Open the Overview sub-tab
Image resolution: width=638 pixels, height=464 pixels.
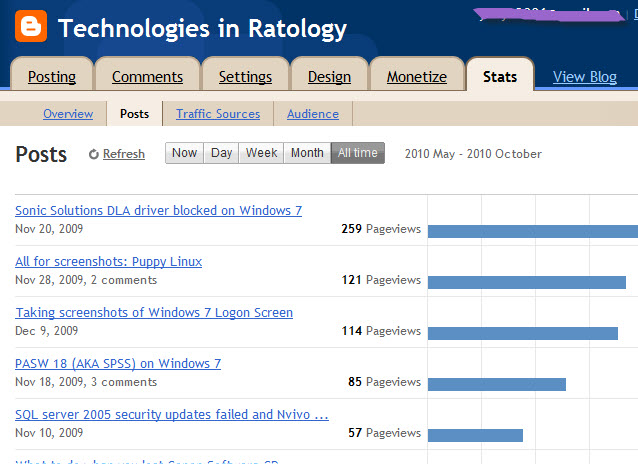[x=68, y=114]
